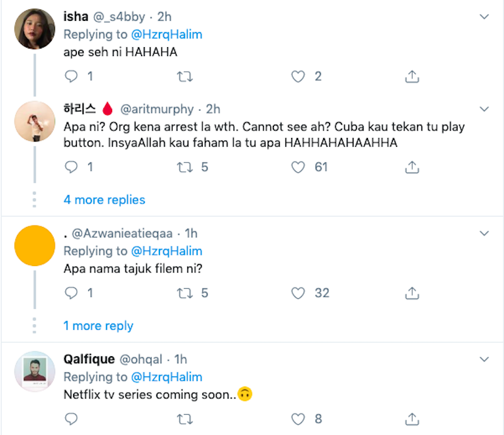Image resolution: width=504 pixels, height=435 pixels.
Task: Reply to @aritmurphy's tweet
Action: coord(72,167)
